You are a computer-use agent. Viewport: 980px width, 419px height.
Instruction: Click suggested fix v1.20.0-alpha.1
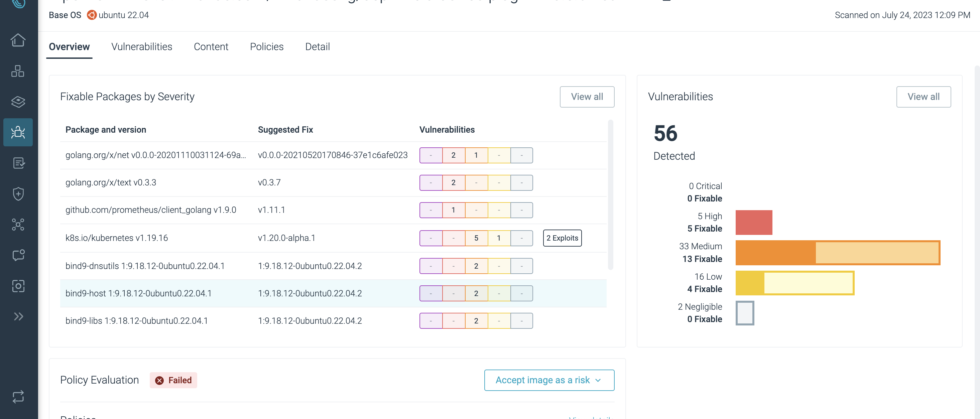pos(286,238)
